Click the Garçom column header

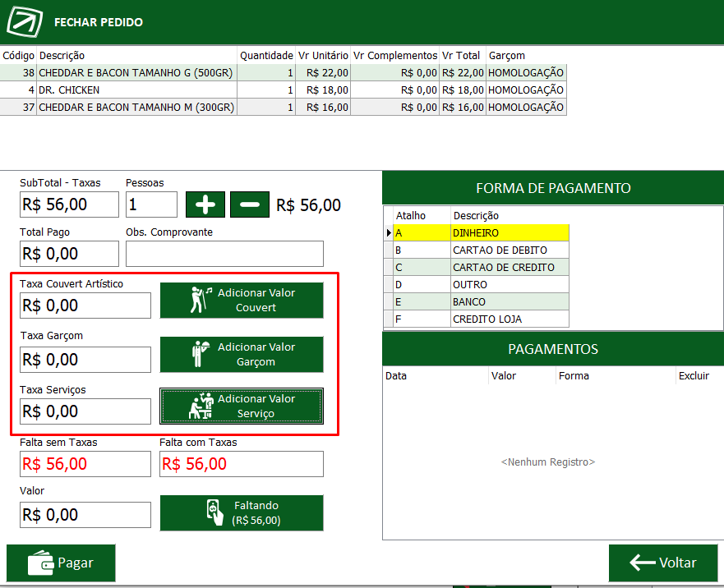(527, 55)
